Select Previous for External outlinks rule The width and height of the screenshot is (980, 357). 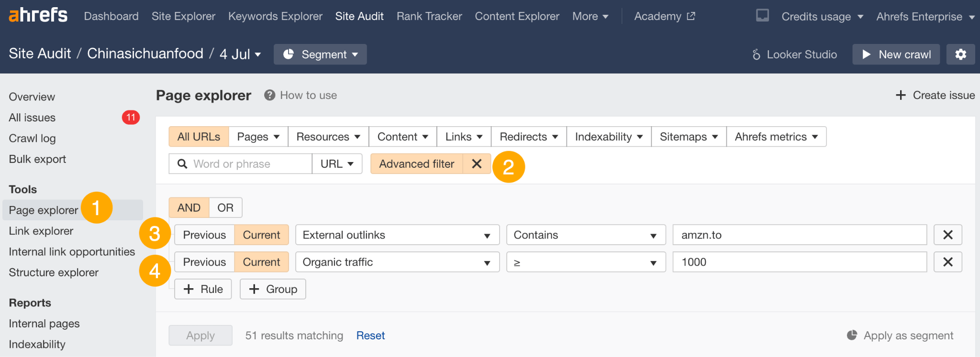(204, 235)
